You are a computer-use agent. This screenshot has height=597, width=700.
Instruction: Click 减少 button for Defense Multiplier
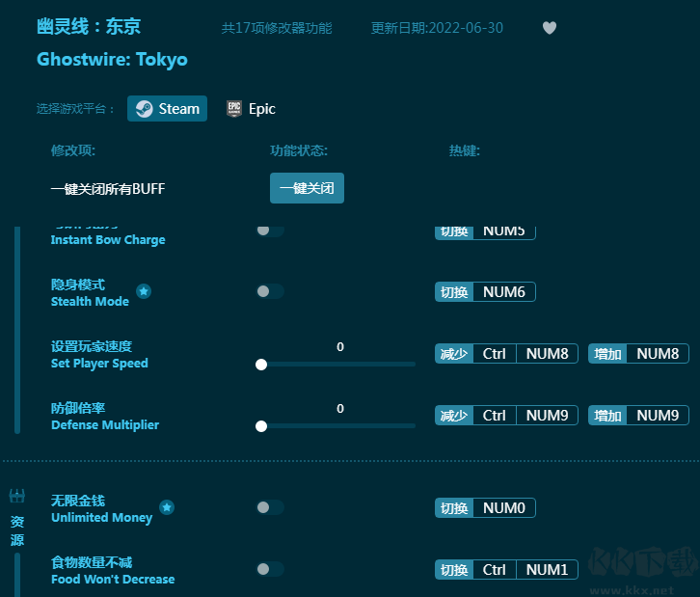pyautogui.click(x=454, y=416)
